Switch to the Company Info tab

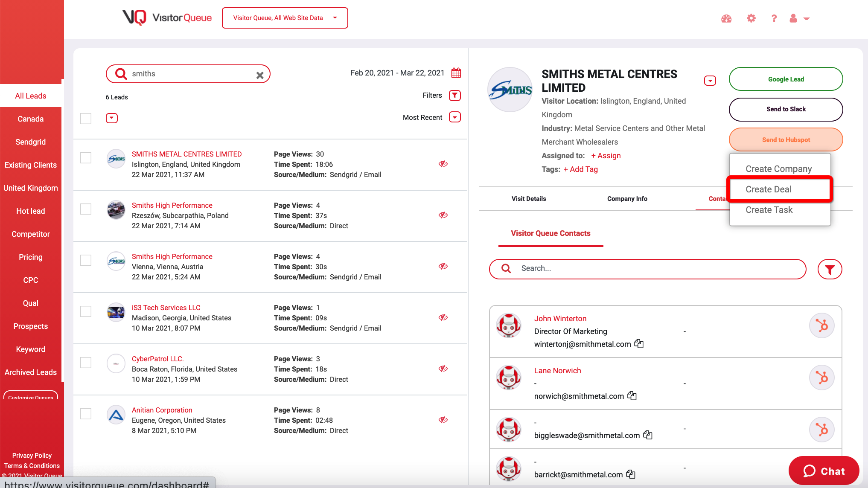(627, 198)
